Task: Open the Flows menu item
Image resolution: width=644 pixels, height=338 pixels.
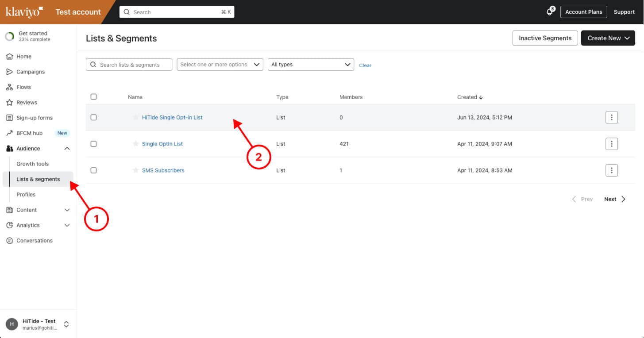Action: 23,87
